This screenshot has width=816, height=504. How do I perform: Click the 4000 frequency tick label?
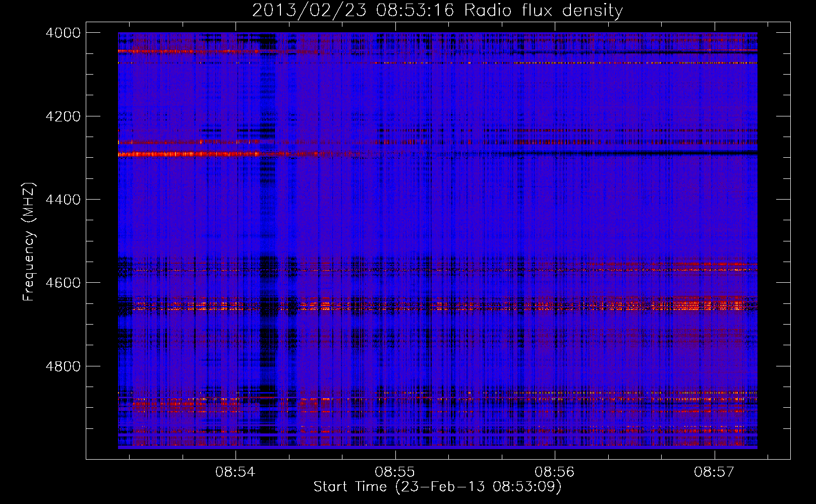63,33
